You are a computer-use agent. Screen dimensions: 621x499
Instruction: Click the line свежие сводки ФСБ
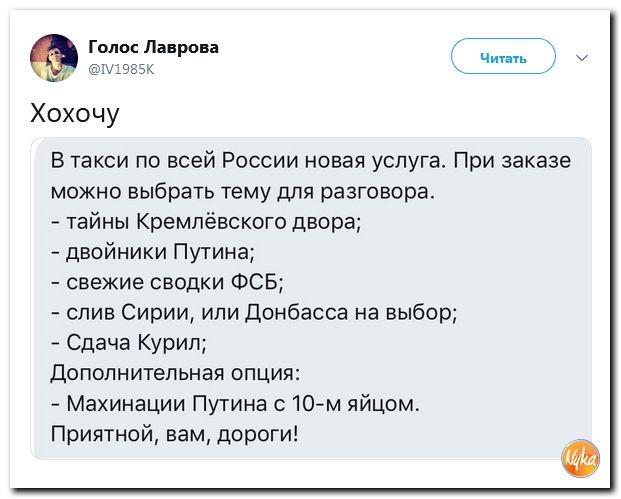(x=167, y=283)
